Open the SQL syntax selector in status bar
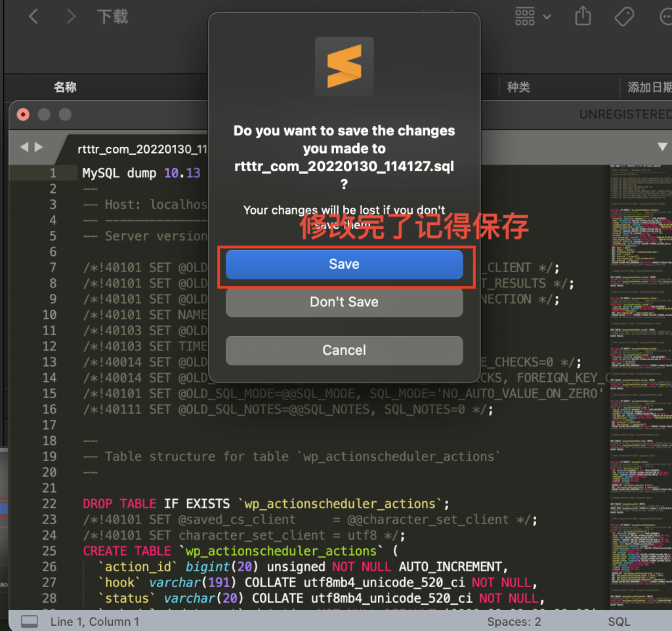Viewport: 672px width, 631px height. pyautogui.click(x=618, y=621)
